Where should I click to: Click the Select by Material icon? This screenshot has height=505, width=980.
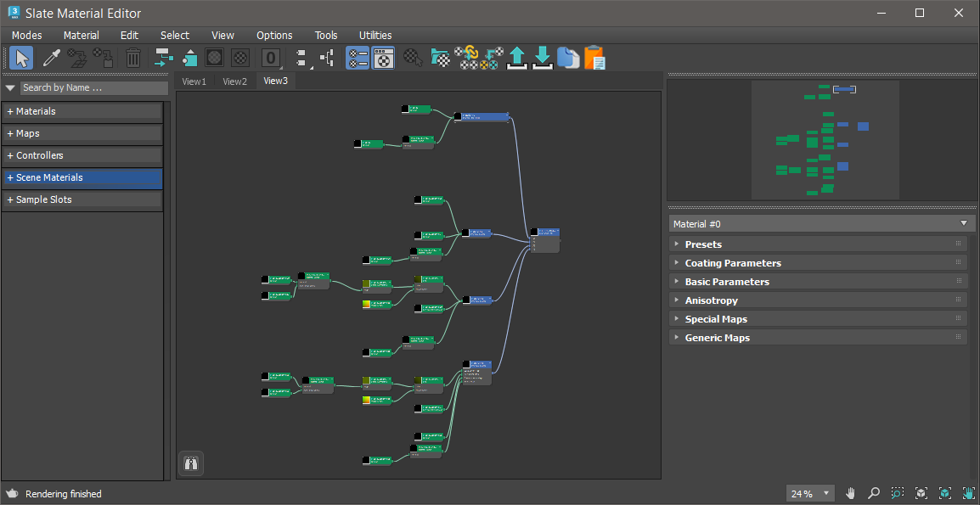(x=414, y=58)
